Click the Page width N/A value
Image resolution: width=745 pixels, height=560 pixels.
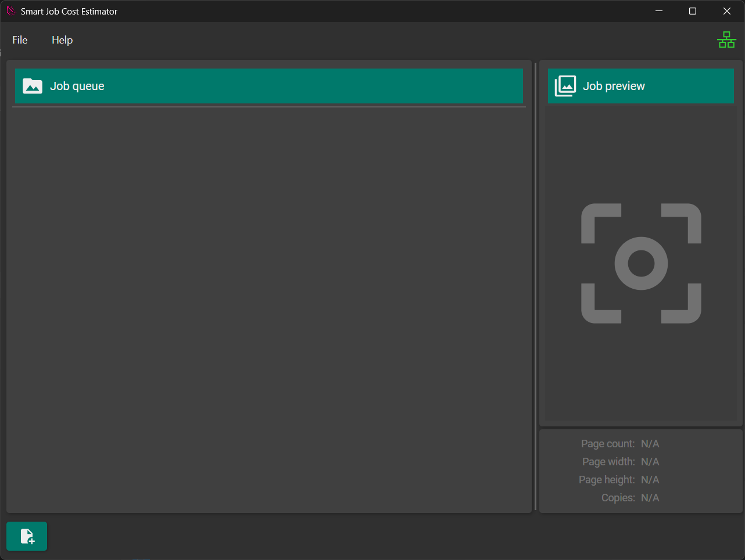click(x=650, y=462)
